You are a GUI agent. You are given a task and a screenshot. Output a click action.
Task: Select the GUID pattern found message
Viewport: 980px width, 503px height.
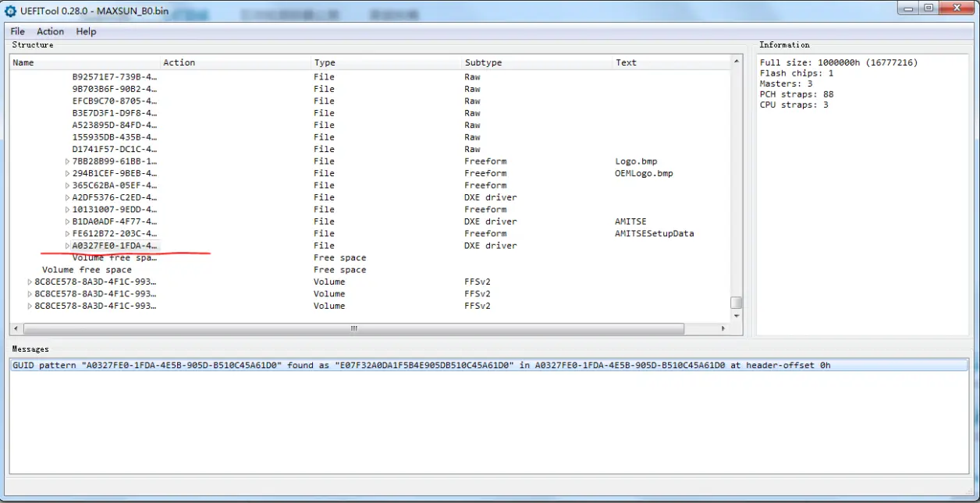(x=489, y=365)
